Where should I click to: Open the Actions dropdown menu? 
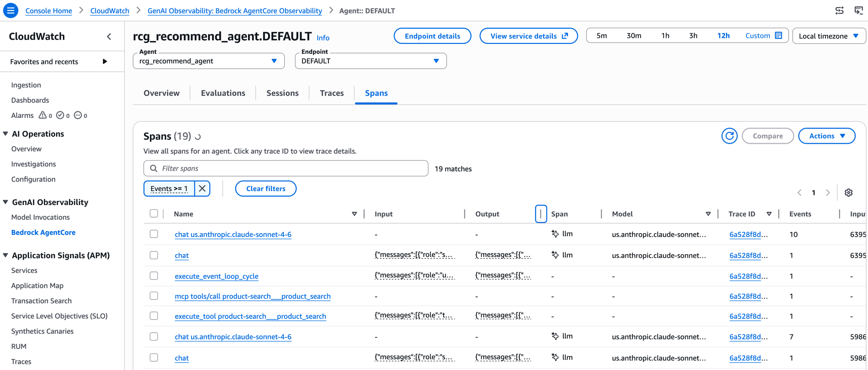827,136
